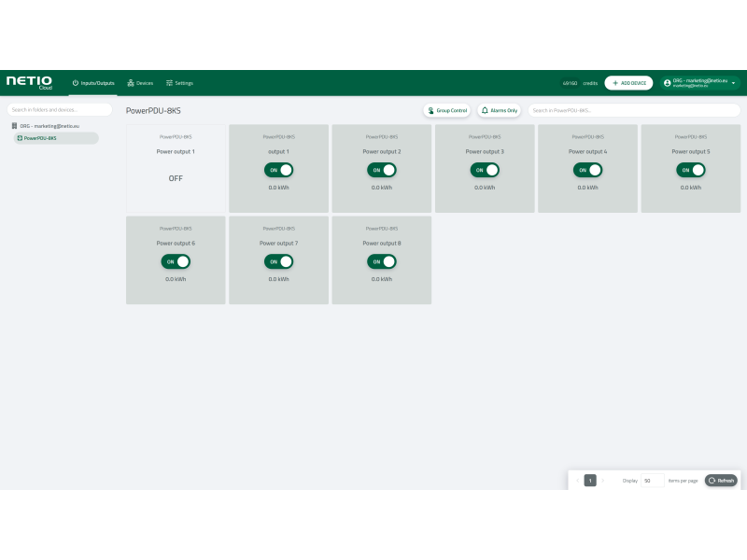
Task: Open the Inputs/Outputs tab
Action: click(x=92, y=83)
